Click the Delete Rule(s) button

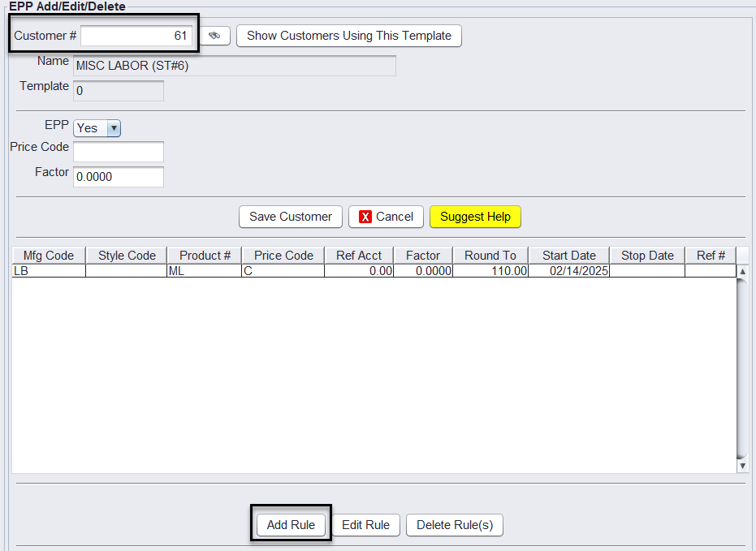click(x=455, y=525)
